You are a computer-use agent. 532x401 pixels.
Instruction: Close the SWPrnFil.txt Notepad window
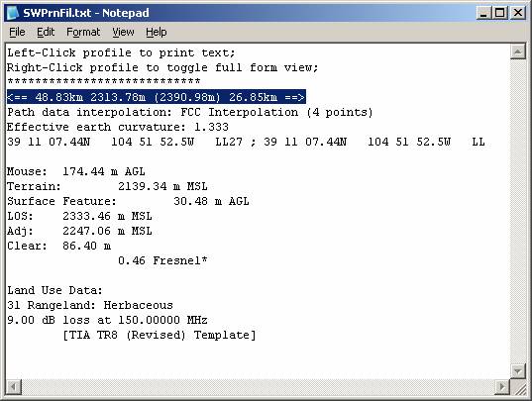(518, 13)
